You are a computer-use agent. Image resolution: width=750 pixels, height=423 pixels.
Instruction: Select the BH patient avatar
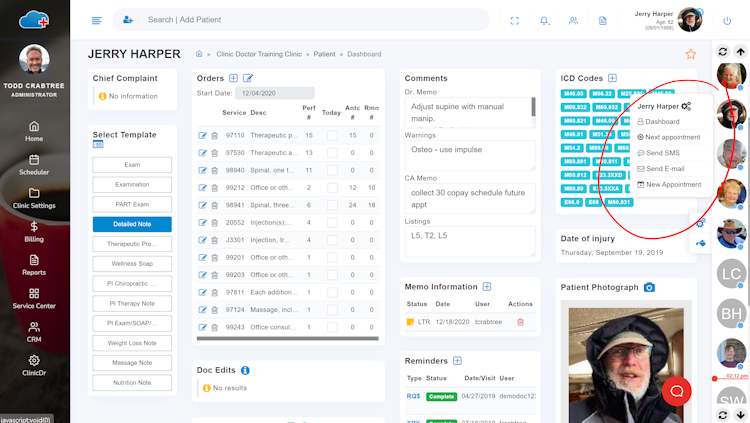click(x=731, y=314)
